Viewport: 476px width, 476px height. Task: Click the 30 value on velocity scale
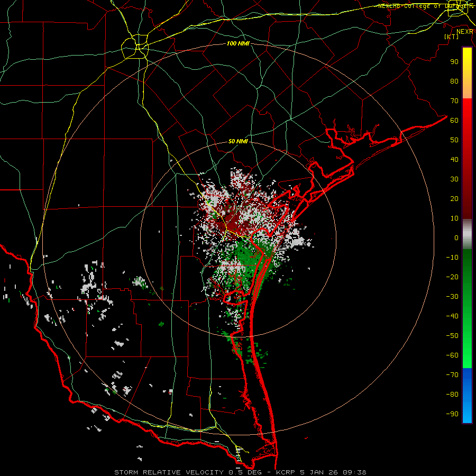454,179
